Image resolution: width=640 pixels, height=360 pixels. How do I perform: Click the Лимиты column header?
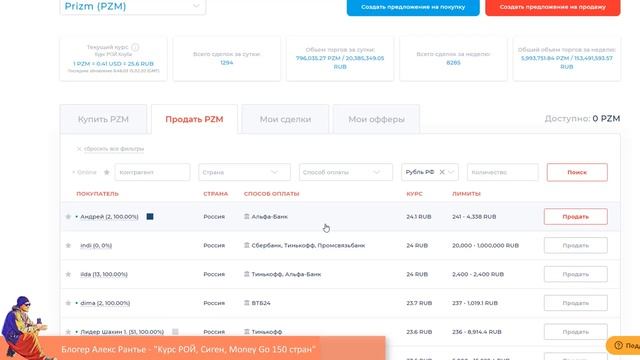466,194
